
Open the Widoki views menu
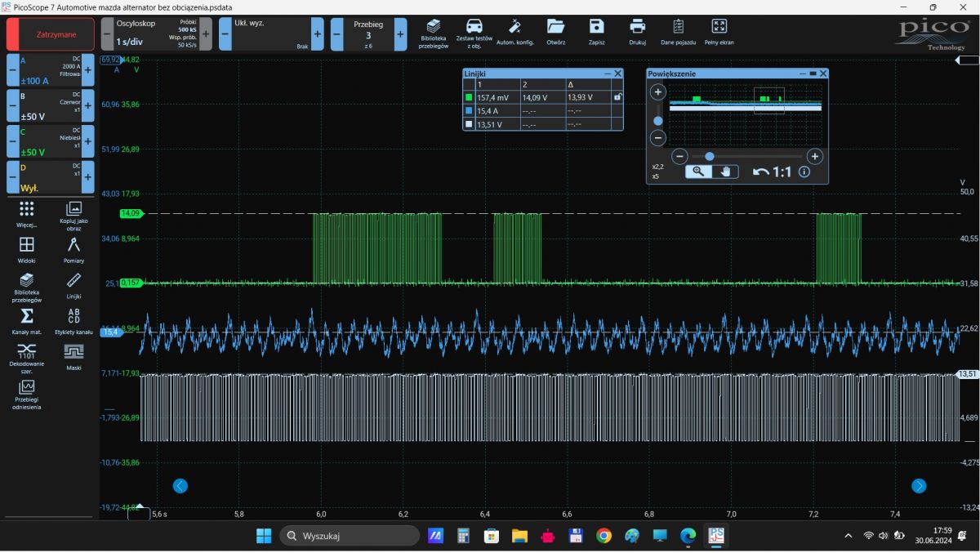(26, 248)
